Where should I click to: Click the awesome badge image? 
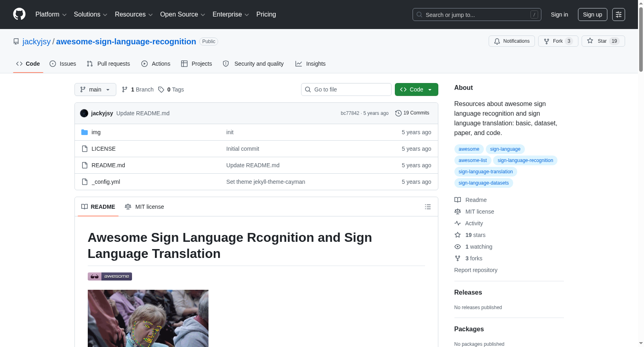pyautogui.click(x=110, y=276)
